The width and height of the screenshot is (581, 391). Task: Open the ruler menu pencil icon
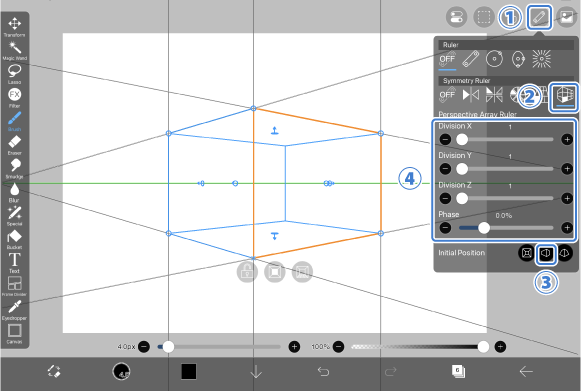[x=539, y=17]
